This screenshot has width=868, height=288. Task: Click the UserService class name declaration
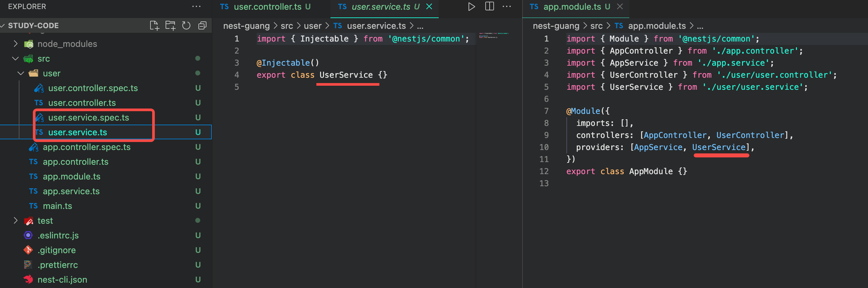click(346, 75)
